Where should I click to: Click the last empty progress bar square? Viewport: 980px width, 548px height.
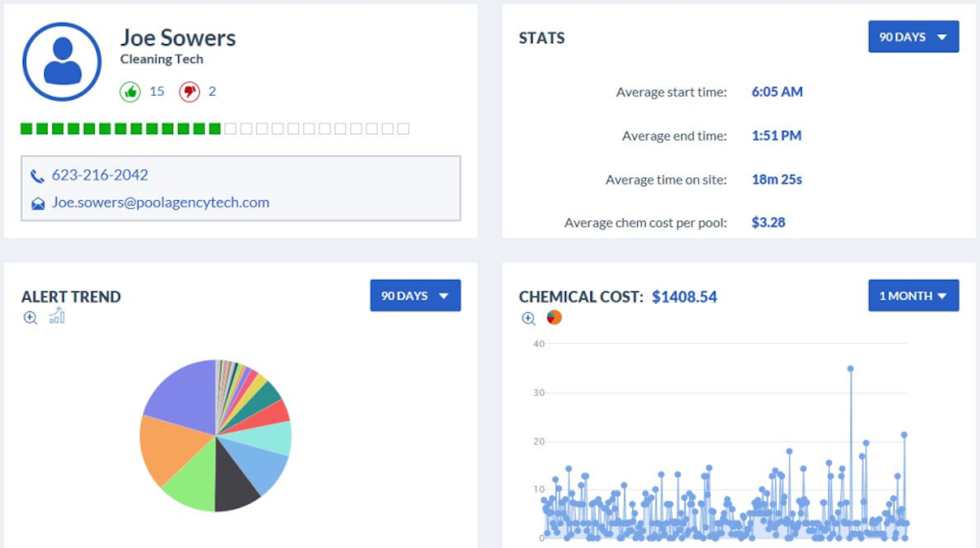click(x=403, y=128)
